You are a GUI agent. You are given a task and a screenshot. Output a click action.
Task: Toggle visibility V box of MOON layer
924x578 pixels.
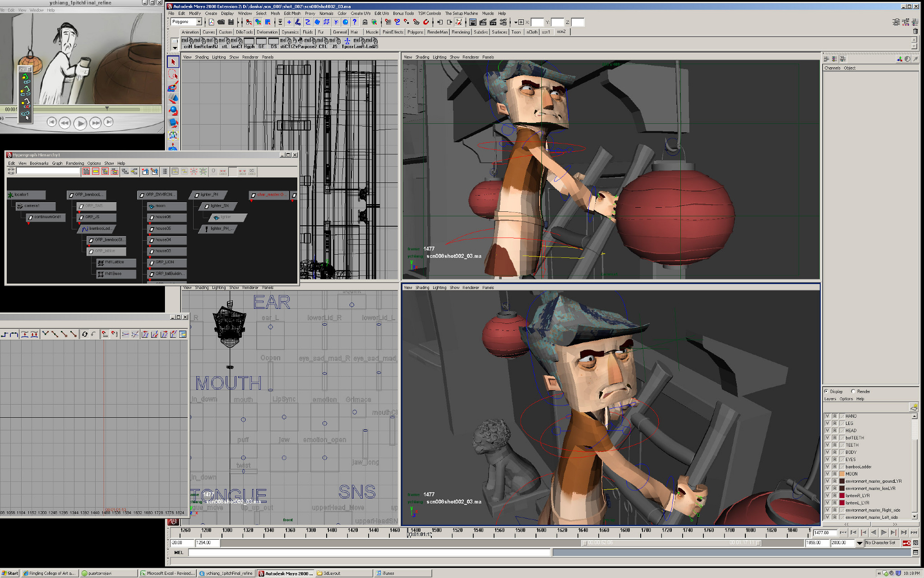point(827,474)
